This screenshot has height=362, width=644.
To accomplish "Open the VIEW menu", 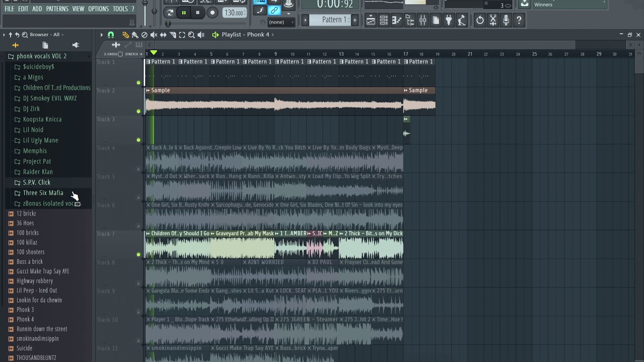I will click(x=78, y=9).
